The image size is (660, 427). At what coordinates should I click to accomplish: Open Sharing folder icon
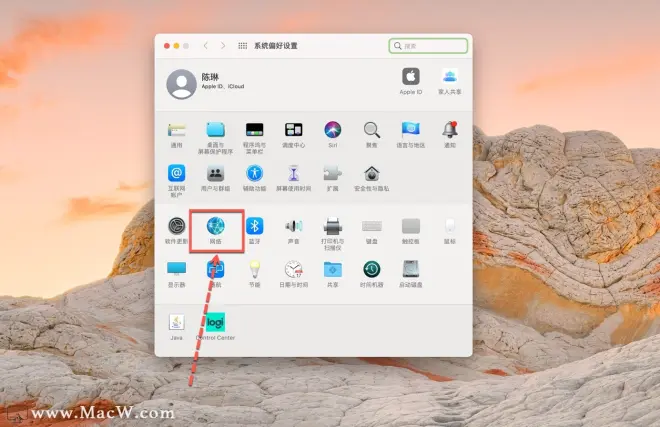(x=333, y=269)
